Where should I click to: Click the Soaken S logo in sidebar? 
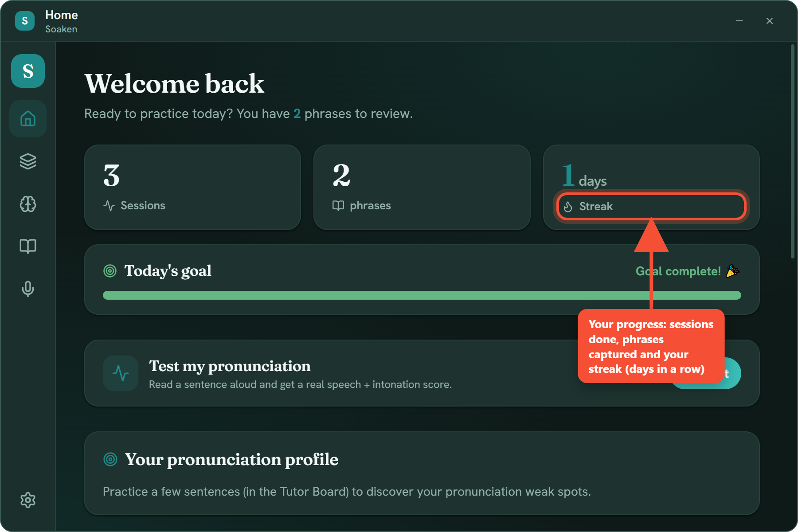(x=28, y=71)
